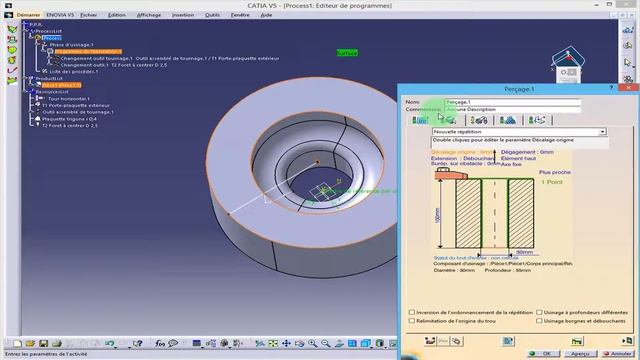Image resolution: width=640 pixels, height=360 pixels.
Task: Open the Démarrer menu
Action: 28,15
